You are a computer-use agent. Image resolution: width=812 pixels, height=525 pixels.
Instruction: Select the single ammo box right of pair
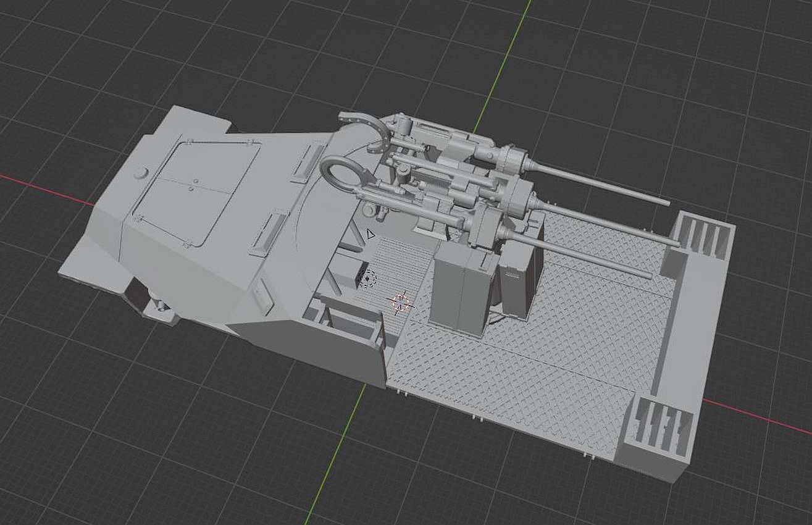pos(517,284)
